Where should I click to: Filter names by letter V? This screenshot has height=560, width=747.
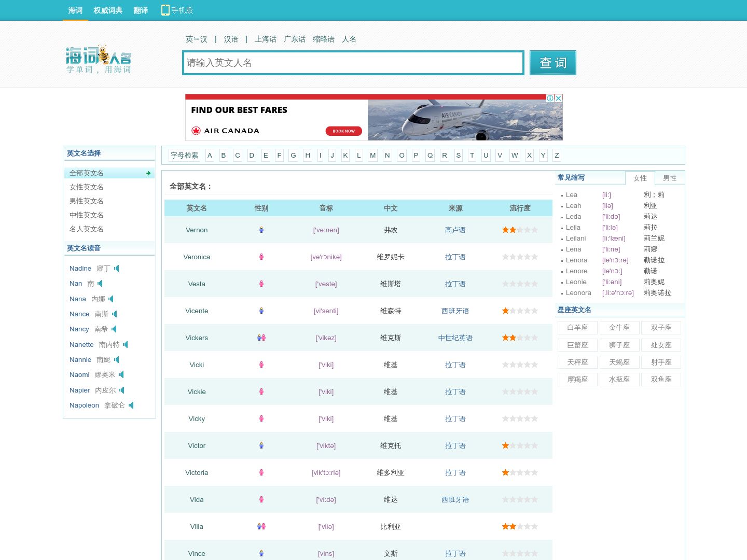500,155
